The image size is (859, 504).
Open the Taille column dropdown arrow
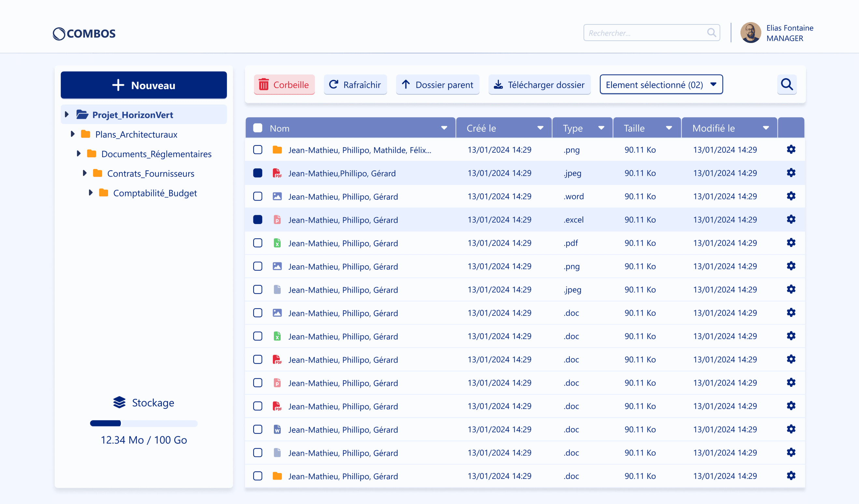pos(669,128)
